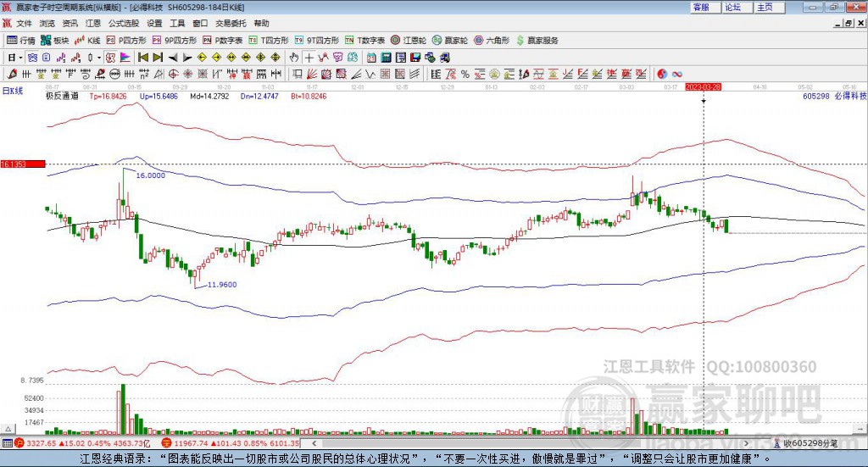Viewport: 868px width, 467px height.
Task: Open the 板块 sector view
Action: point(54,41)
